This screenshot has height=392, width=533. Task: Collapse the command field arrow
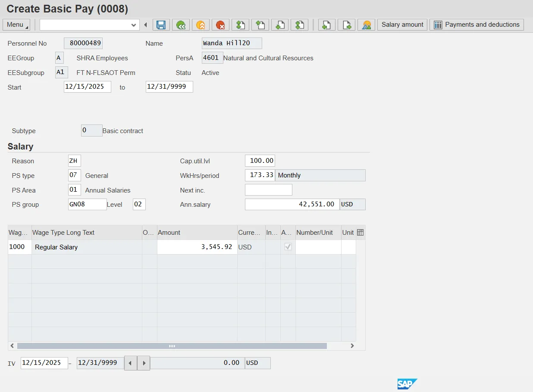tap(145, 25)
